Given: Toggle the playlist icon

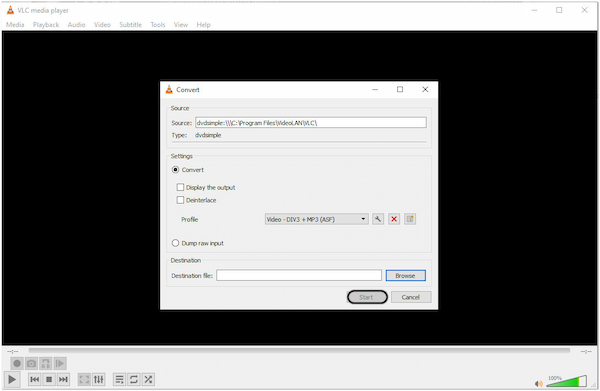Looking at the screenshot, I should tap(119, 379).
